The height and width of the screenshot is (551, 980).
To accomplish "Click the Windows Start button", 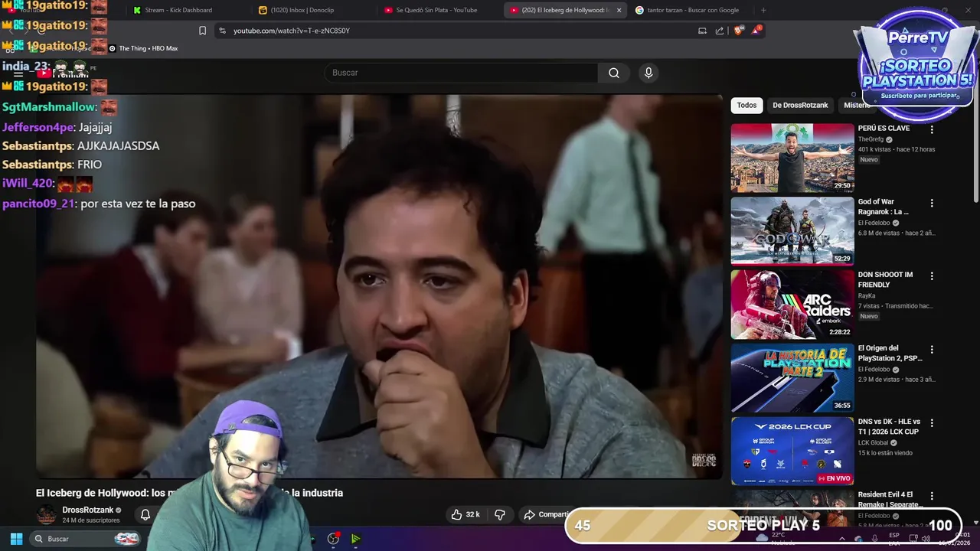I will (x=16, y=539).
